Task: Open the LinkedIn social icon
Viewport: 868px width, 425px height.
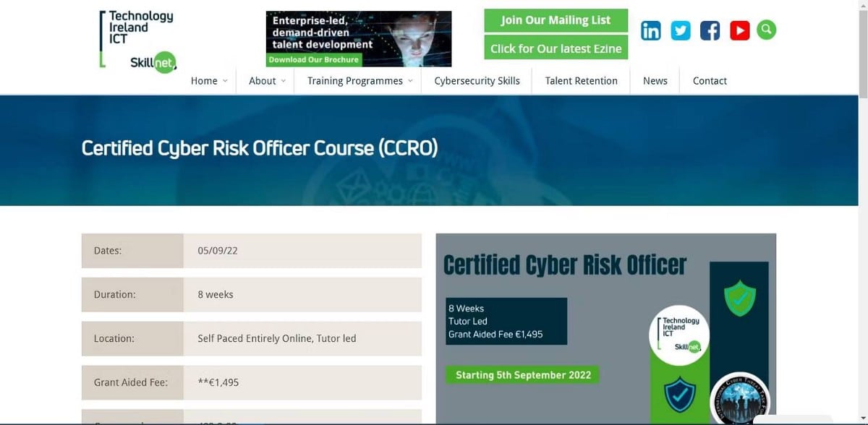Action: click(651, 30)
